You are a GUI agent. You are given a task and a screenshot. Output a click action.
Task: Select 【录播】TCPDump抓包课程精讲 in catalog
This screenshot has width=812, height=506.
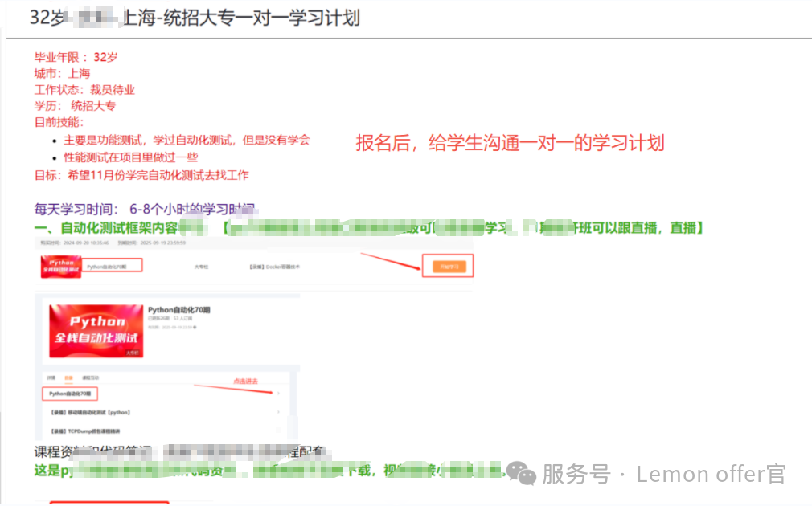pyautogui.click(x=86, y=431)
